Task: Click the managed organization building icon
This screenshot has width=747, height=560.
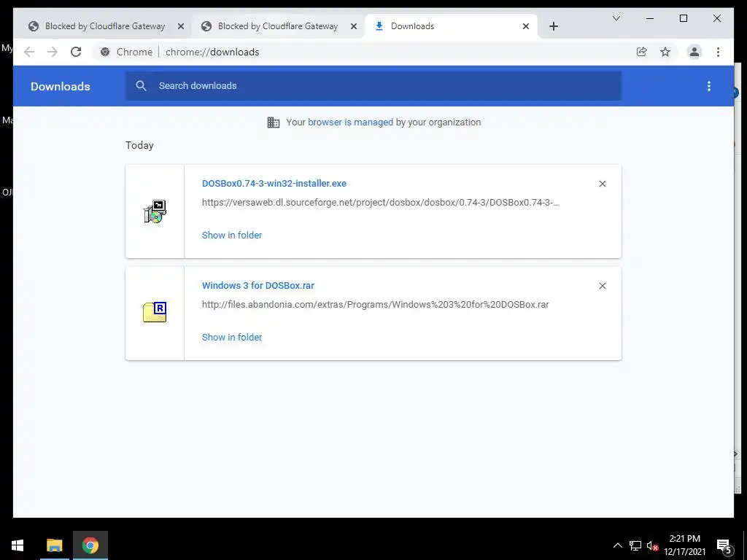Action: pos(274,122)
